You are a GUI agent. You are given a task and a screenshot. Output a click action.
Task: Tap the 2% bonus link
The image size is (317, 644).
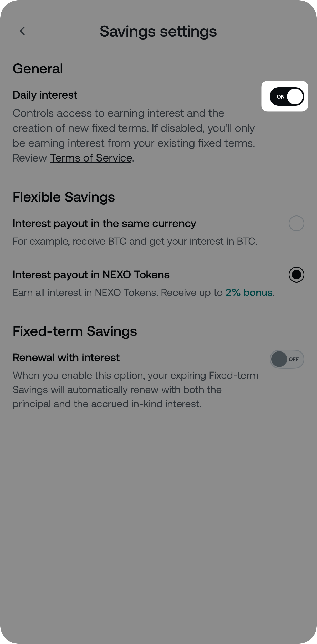[249, 293]
